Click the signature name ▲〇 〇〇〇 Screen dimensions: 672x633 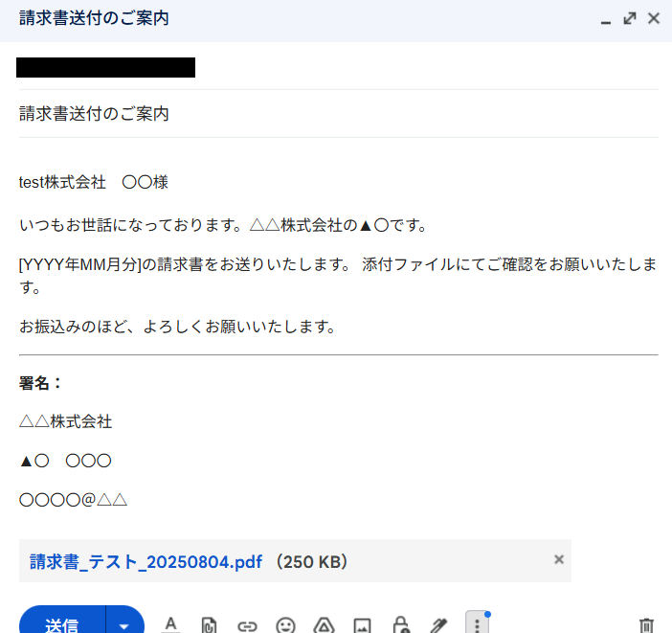65,461
